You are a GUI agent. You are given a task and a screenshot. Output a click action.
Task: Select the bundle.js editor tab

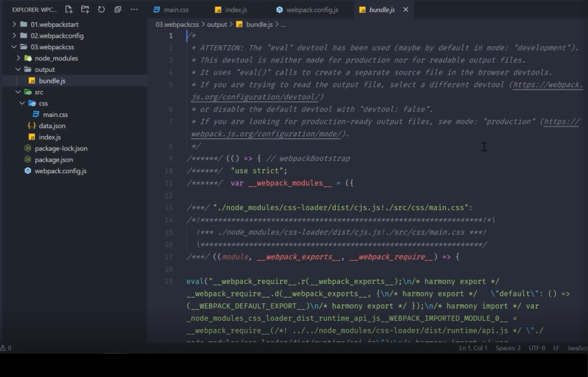382,10
